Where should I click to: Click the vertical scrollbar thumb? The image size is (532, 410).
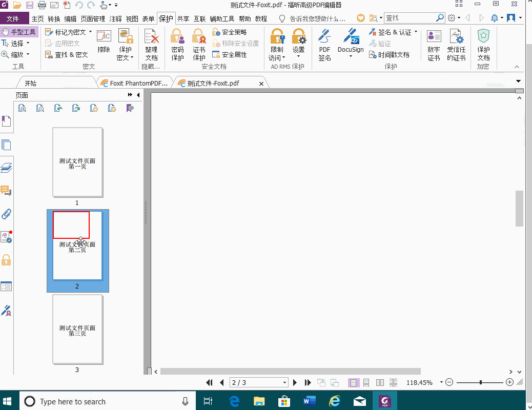click(x=520, y=209)
